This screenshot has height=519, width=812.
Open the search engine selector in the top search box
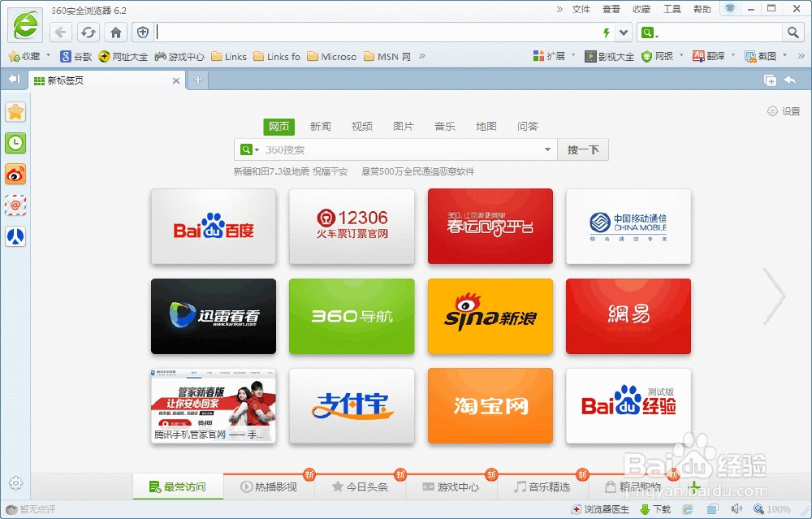point(650,33)
